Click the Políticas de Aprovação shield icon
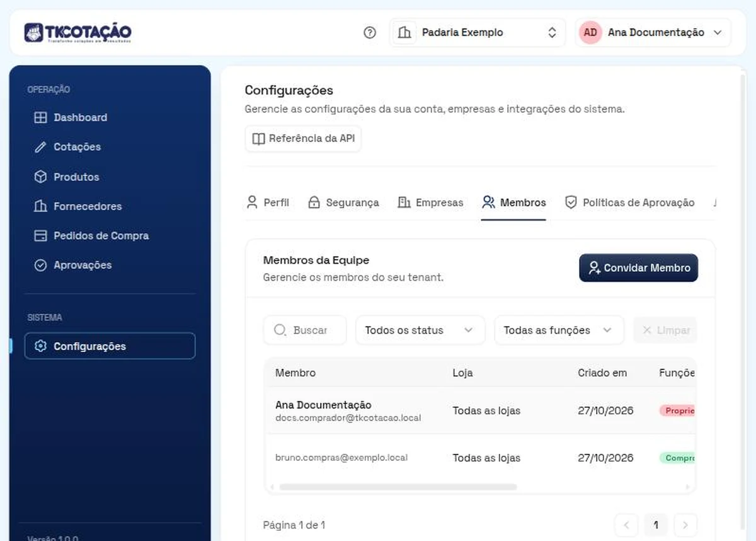756x541 pixels. pos(571,202)
